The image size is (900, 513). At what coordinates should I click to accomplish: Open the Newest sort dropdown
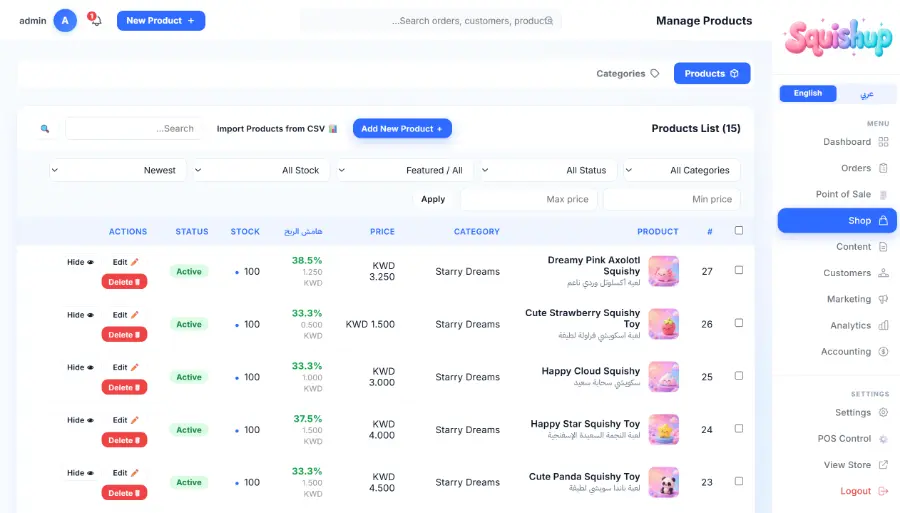click(x=118, y=170)
